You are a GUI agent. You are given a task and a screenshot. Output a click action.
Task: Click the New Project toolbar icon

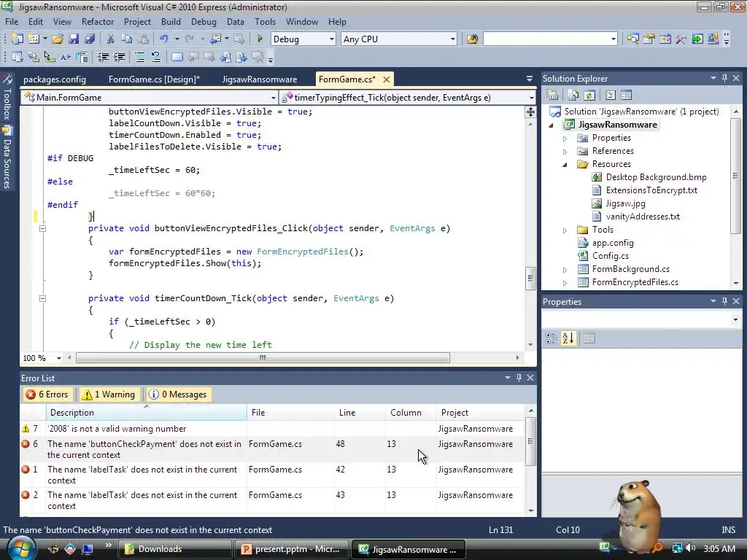click(18, 39)
